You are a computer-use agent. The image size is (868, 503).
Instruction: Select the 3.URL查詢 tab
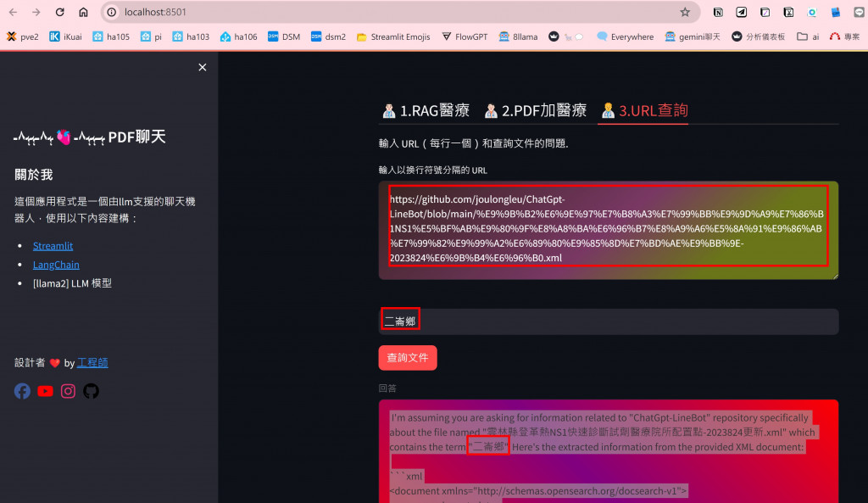(645, 111)
